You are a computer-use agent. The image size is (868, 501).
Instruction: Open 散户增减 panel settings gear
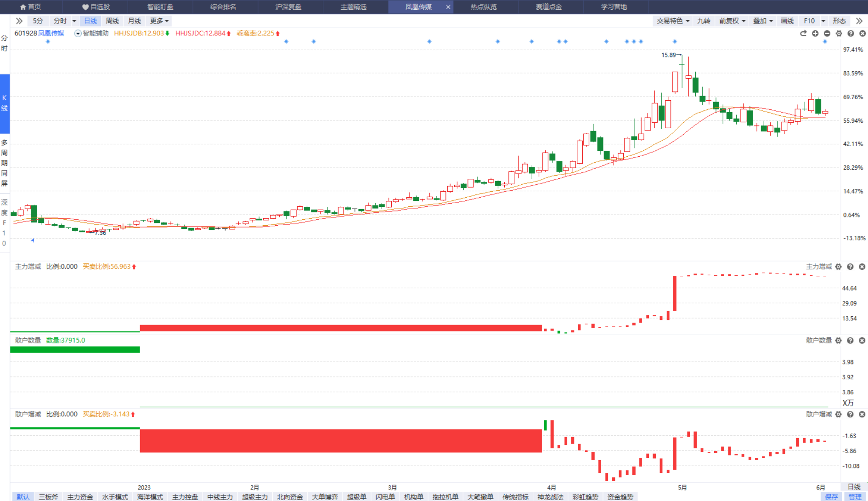click(839, 414)
